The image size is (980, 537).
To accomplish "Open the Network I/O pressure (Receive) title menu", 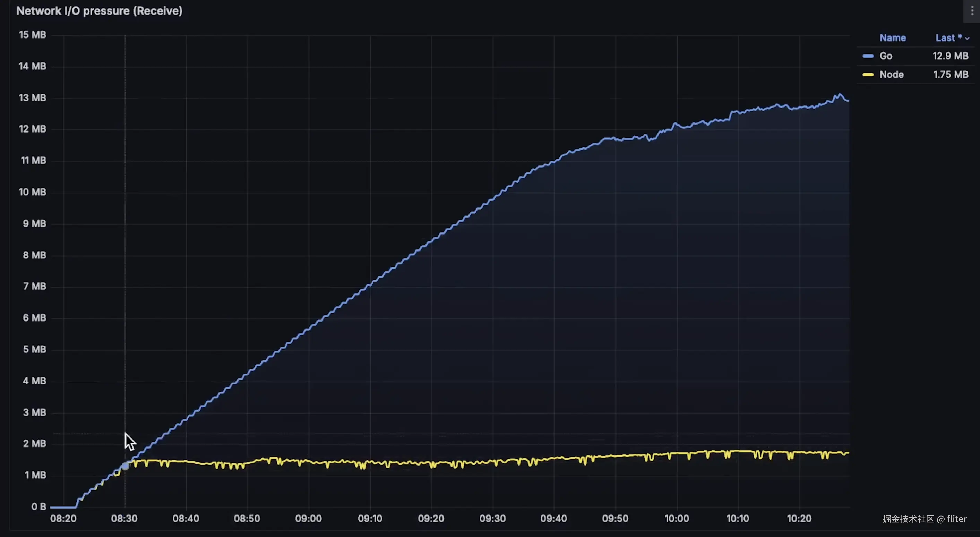I will pos(99,11).
